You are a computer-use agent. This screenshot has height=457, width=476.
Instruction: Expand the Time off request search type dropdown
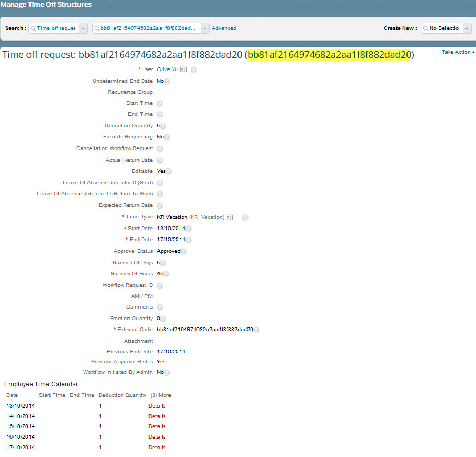pos(83,28)
